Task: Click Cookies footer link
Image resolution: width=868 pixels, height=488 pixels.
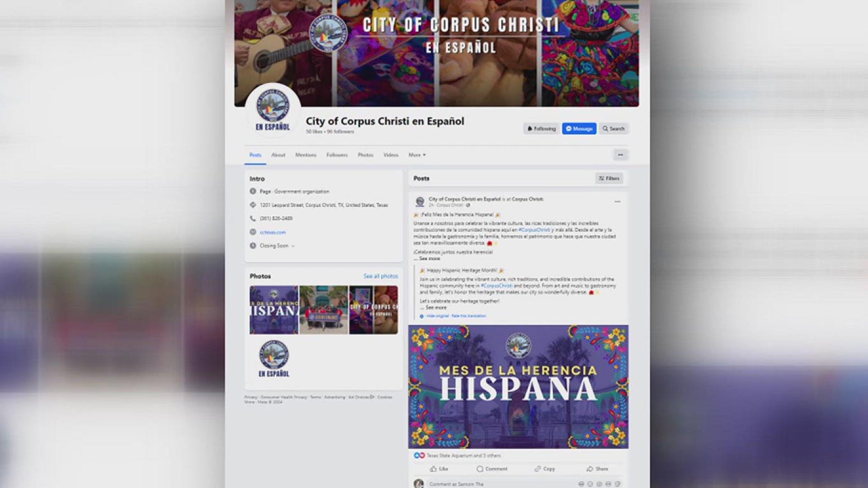Action: point(385,397)
